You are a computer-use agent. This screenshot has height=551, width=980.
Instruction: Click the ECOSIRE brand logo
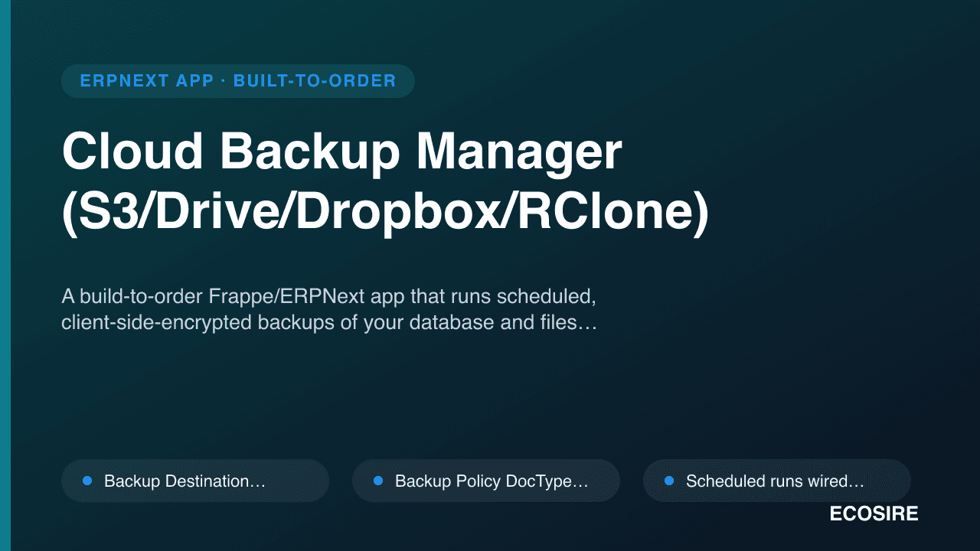pyautogui.click(x=874, y=514)
